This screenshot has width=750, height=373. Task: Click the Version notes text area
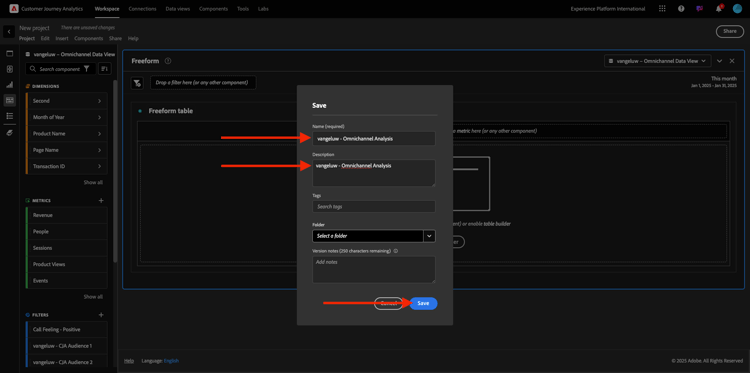point(374,269)
